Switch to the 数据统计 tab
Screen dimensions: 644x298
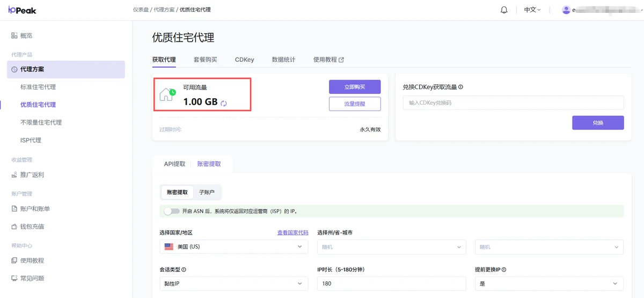(283, 60)
